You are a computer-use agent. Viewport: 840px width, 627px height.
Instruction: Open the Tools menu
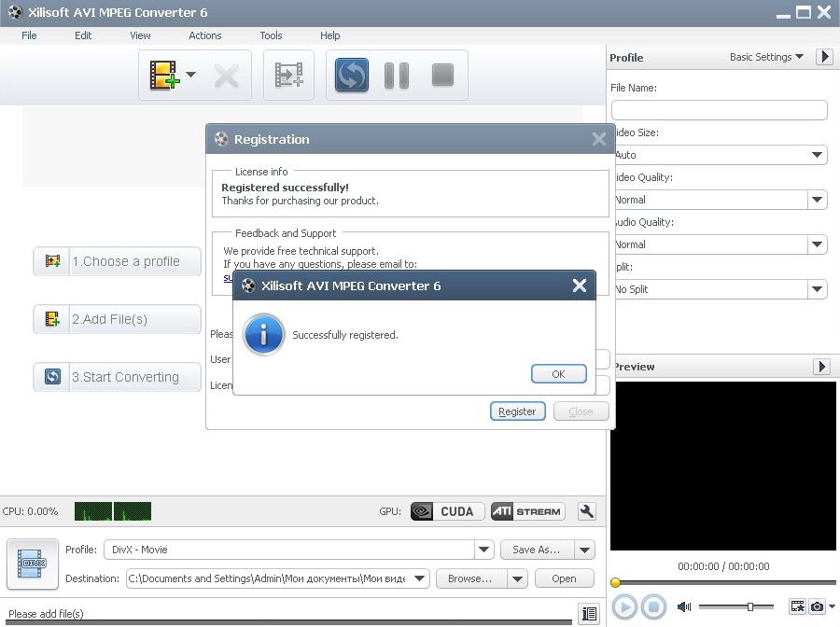pos(271,35)
